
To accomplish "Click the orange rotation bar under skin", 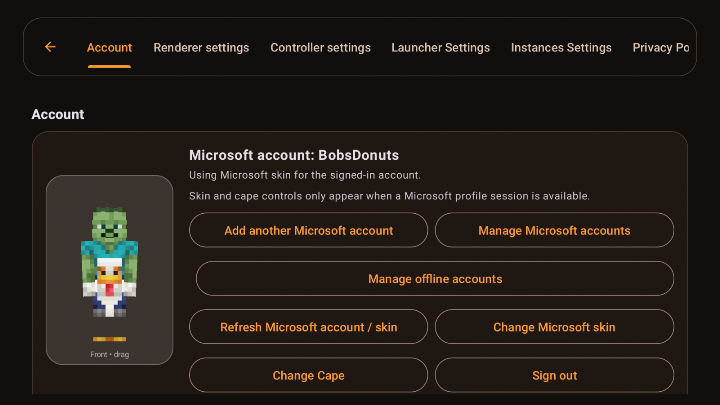I will [109, 339].
